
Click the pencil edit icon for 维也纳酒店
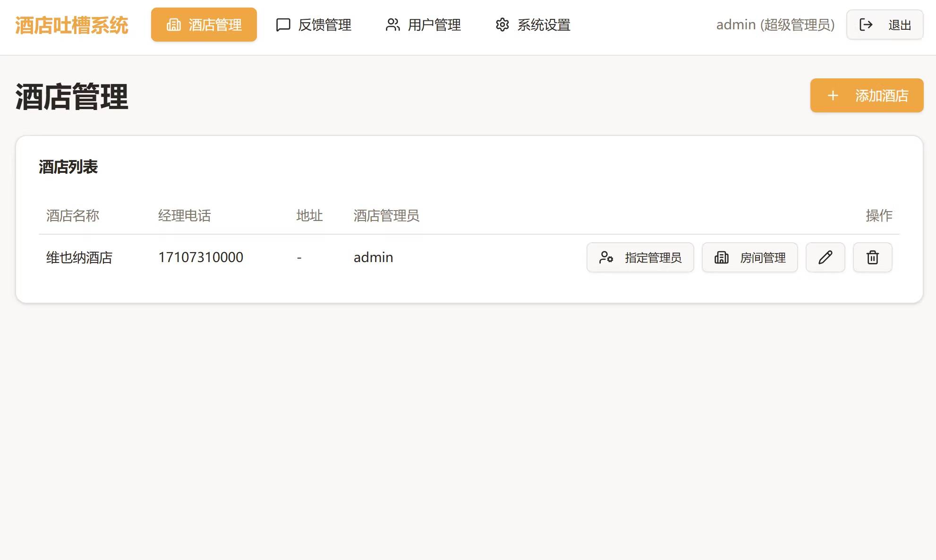click(x=825, y=257)
